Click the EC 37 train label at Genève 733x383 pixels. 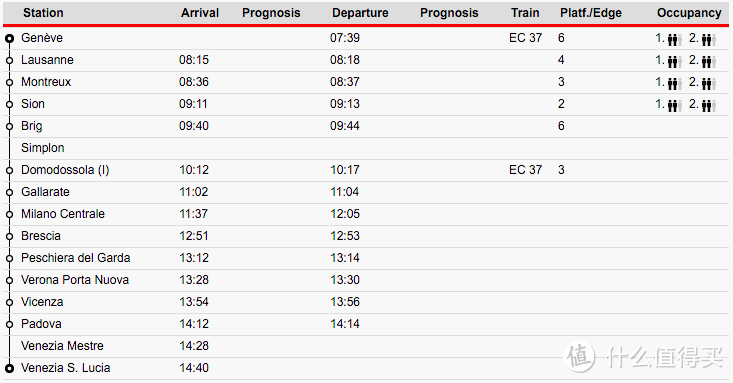525,38
